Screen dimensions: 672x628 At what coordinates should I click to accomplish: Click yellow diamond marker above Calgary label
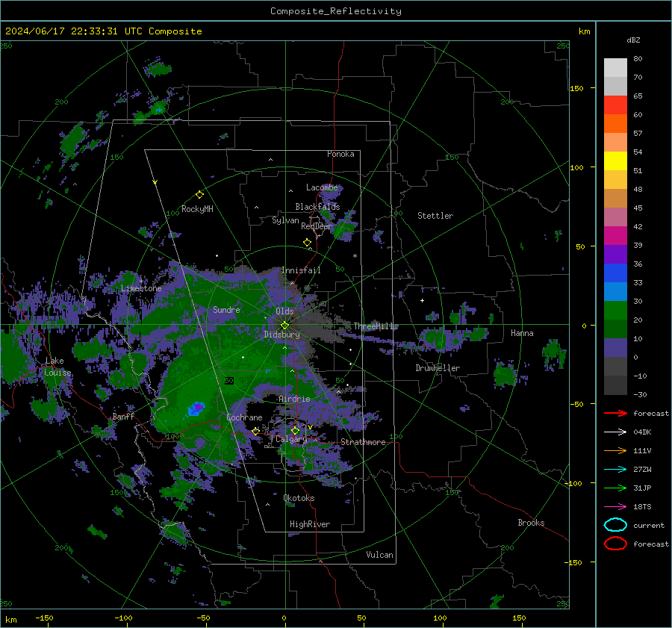point(295,430)
